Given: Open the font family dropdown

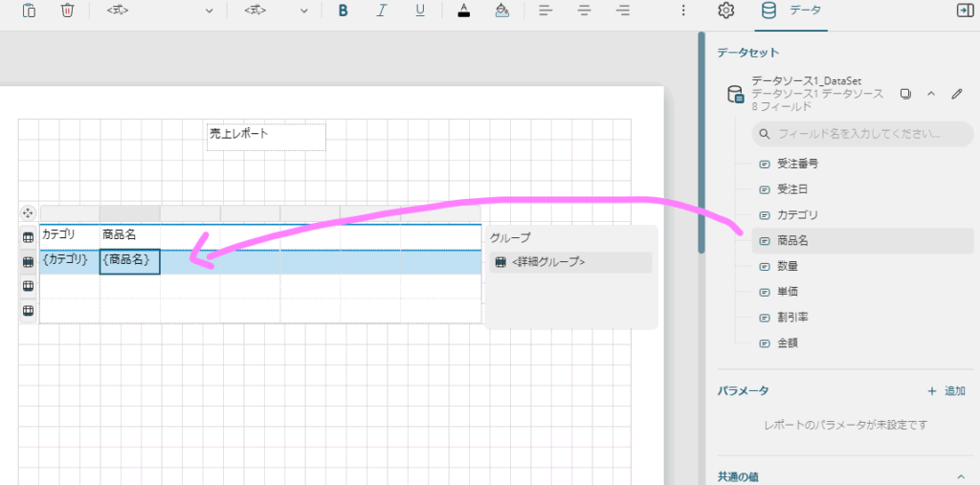Looking at the screenshot, I should [x=159, y=11].
